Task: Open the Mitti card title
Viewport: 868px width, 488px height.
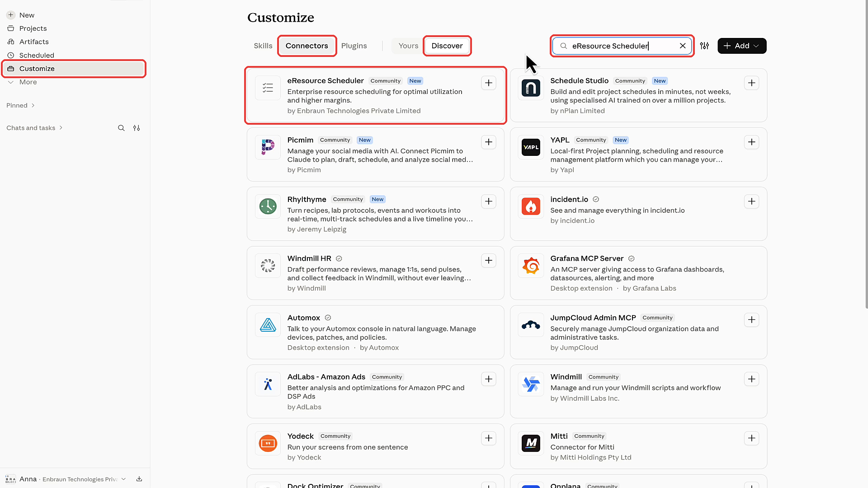Action: point(559,436)
